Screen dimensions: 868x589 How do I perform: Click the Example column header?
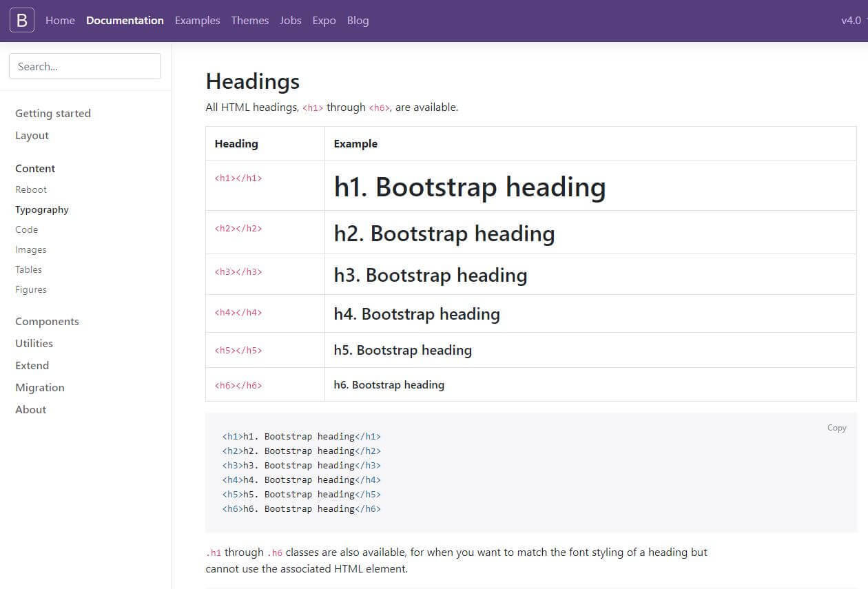click(355, 143)
